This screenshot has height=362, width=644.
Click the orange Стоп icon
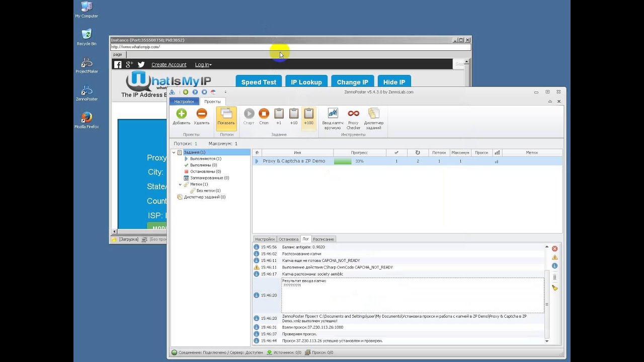[x=264, y=114]
